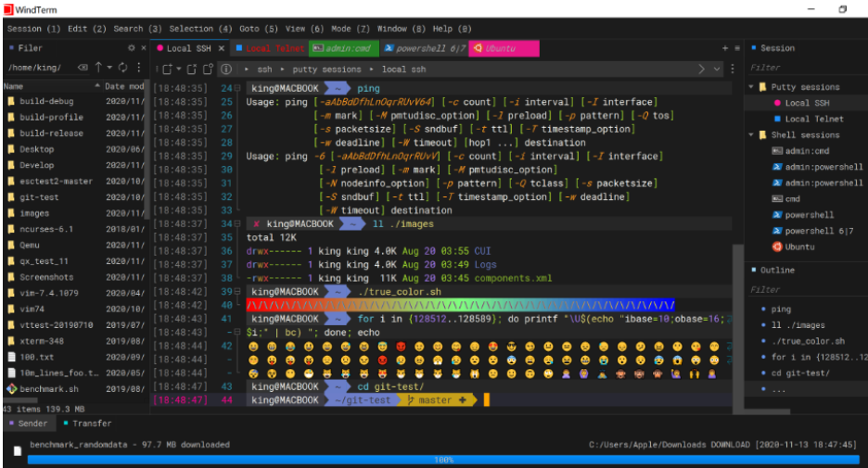
Task: Switch to the Transfer tab
Action: 91,424
